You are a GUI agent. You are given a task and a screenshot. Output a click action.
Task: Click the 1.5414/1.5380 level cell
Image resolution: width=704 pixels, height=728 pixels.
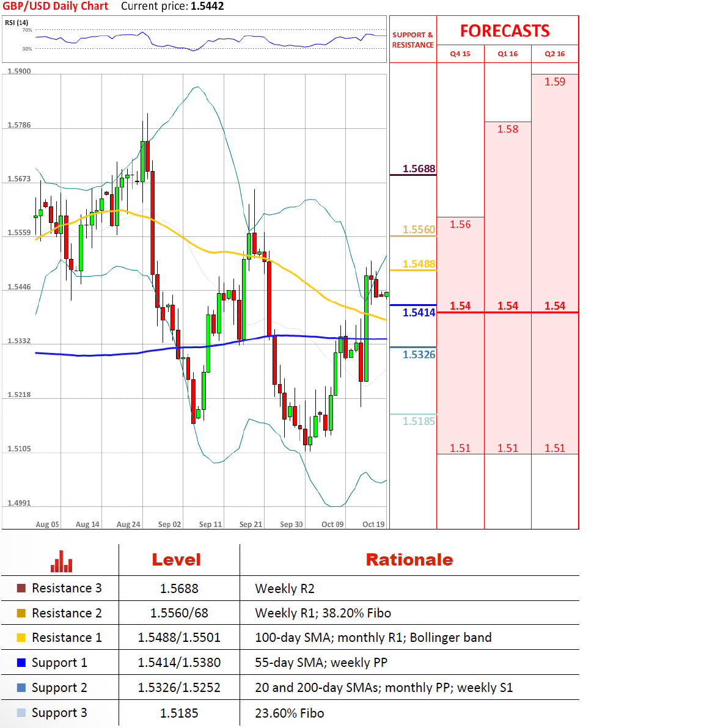pyautogui.click(x=179, y=663)
